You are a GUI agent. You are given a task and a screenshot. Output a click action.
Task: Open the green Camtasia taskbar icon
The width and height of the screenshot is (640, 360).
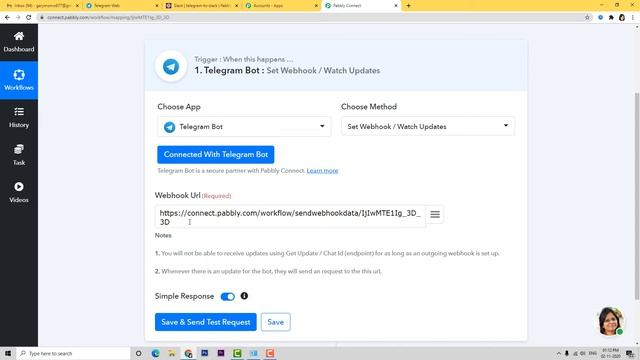click(237, 353)
